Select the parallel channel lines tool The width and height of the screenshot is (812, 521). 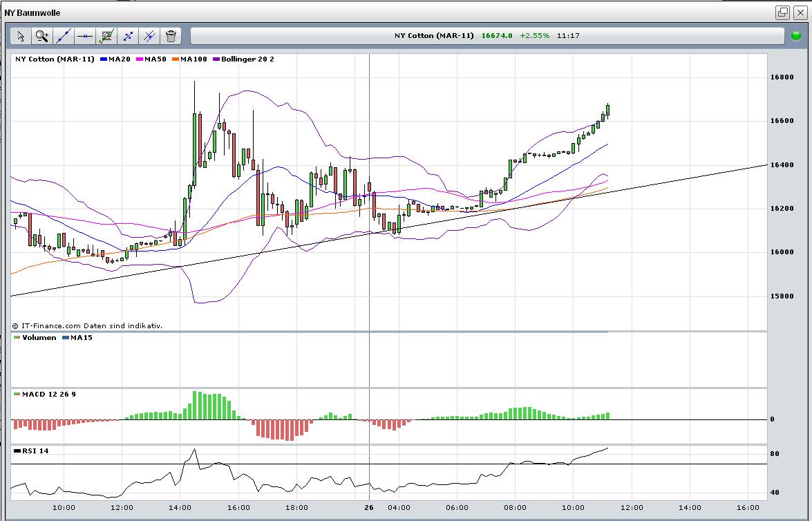pyautogui.click(x=149, y=36)
